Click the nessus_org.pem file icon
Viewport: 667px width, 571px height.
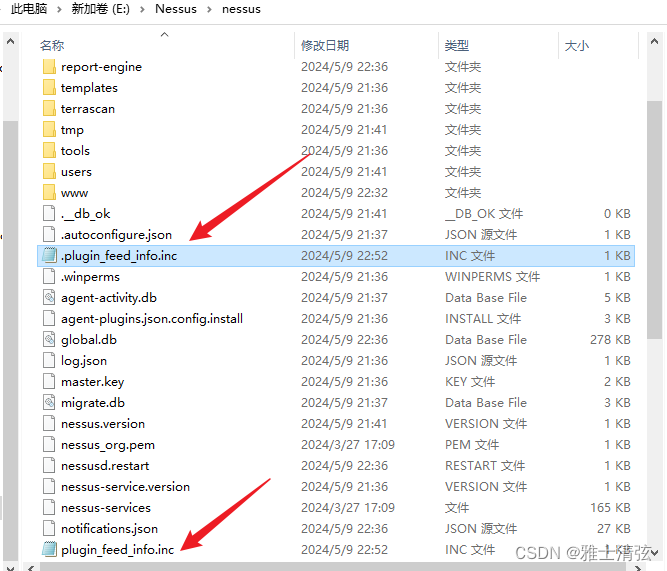[x=49, y=445]
